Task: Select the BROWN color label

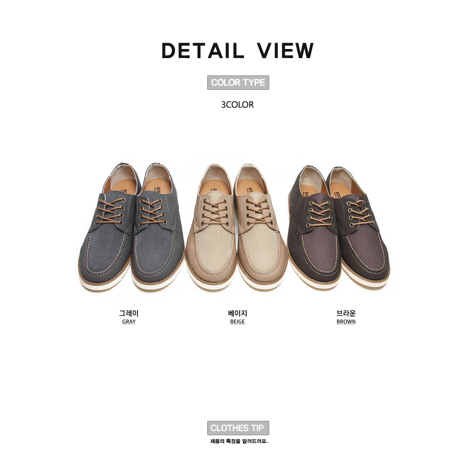Action: tap(346, 321)
